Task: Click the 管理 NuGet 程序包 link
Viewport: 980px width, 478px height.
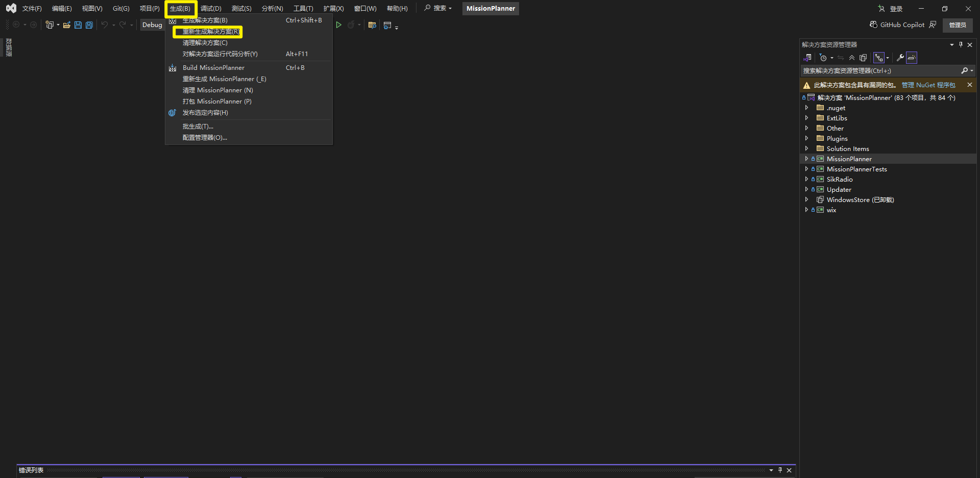Action: click(x=928, y=85)
